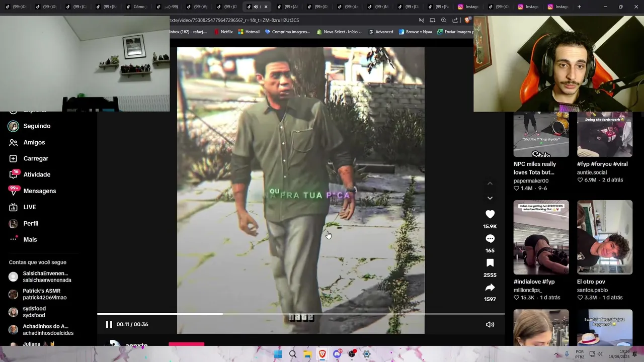Click the Atividade icon with 16 badge

coord(14,174)
